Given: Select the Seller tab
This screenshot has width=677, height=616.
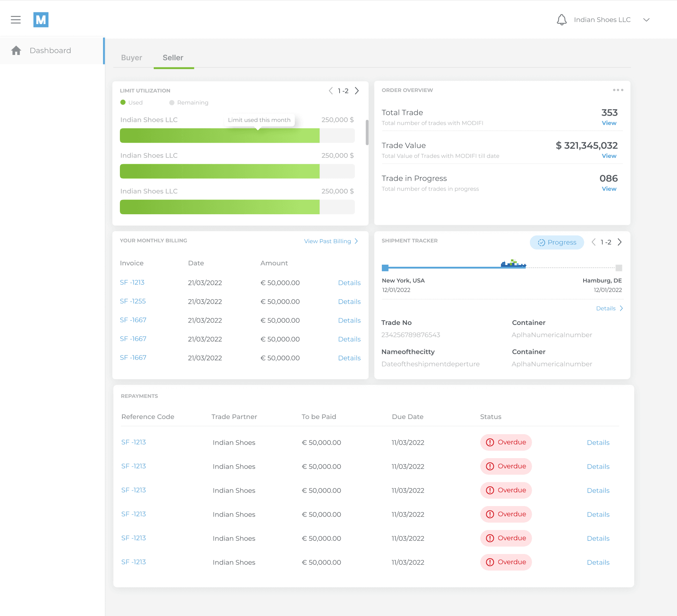Looking at the screenshot, I should tap(173, 58).
